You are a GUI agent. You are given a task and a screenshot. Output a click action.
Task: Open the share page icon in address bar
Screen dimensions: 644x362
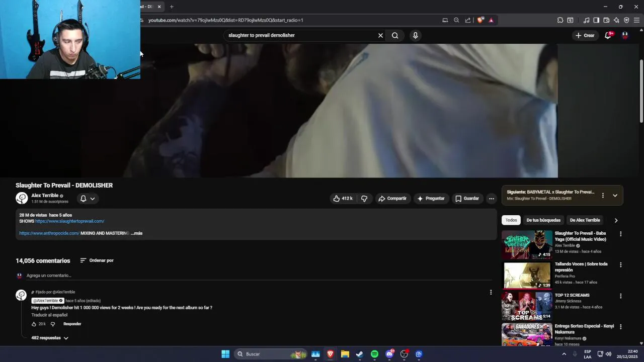pyautogui.click(x=468, y=20)
